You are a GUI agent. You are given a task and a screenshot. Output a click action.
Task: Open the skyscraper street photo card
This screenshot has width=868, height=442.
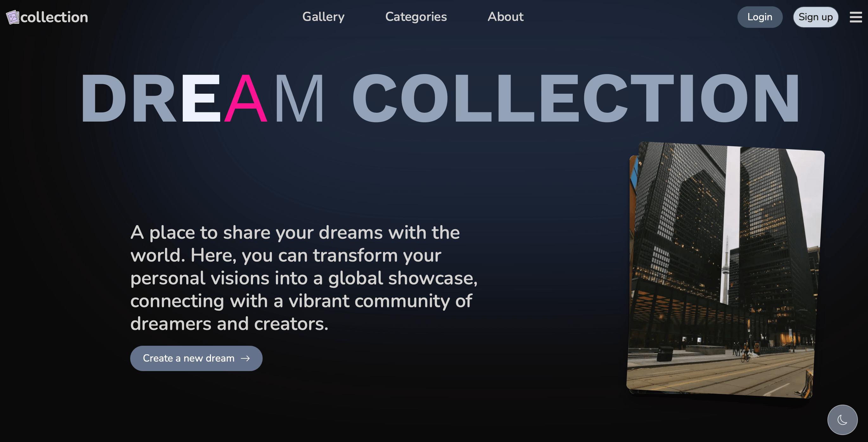click(724, 269)
